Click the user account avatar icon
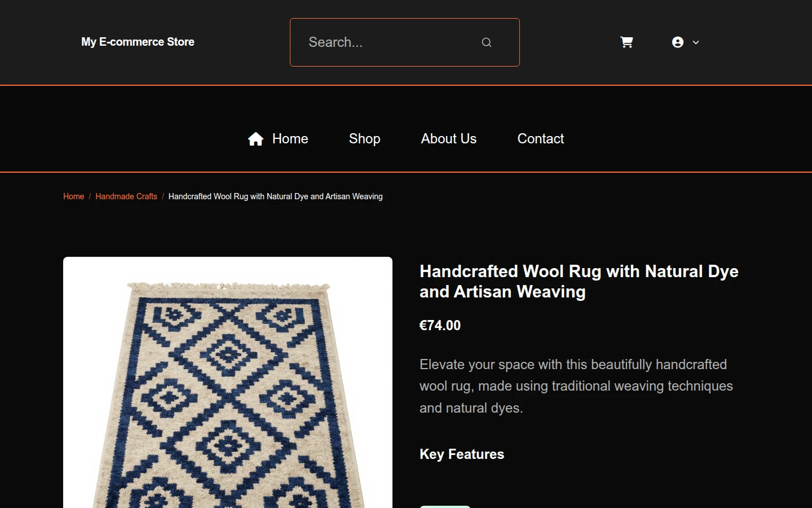 (x=678, y=42)
